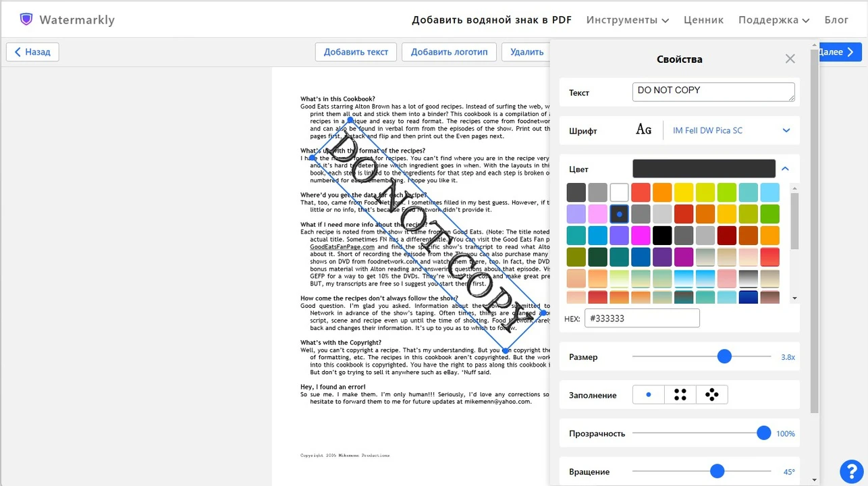This screenshot has width=868, height=486.
Task: Click the Добавить логотип button
Action: pos(449,52)
